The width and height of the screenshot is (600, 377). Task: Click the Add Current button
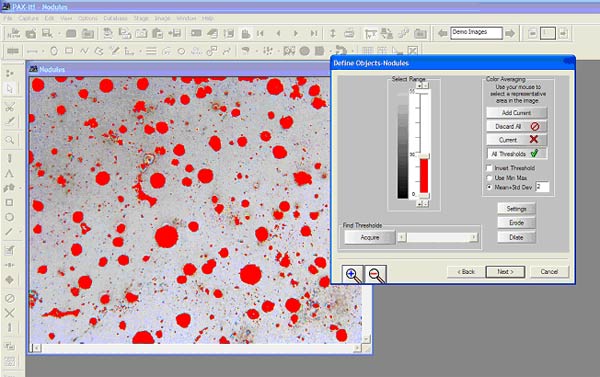pos(517,113)
